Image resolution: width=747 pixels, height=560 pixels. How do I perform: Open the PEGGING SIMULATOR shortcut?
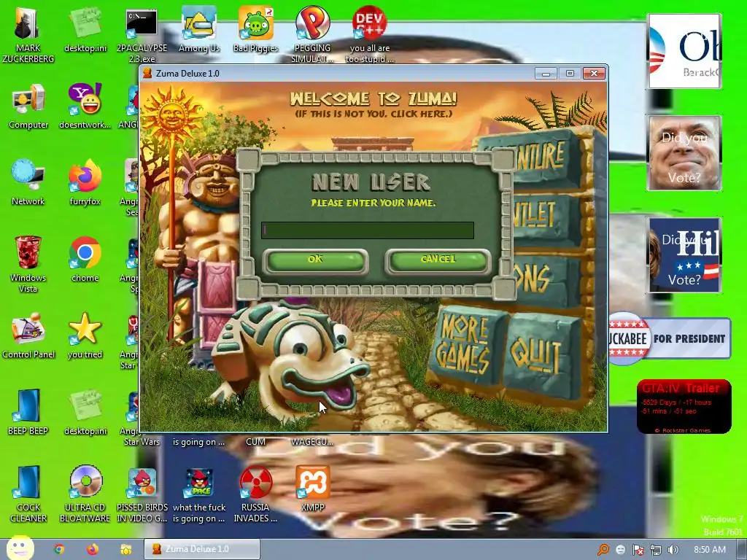(x=312, y=36)
